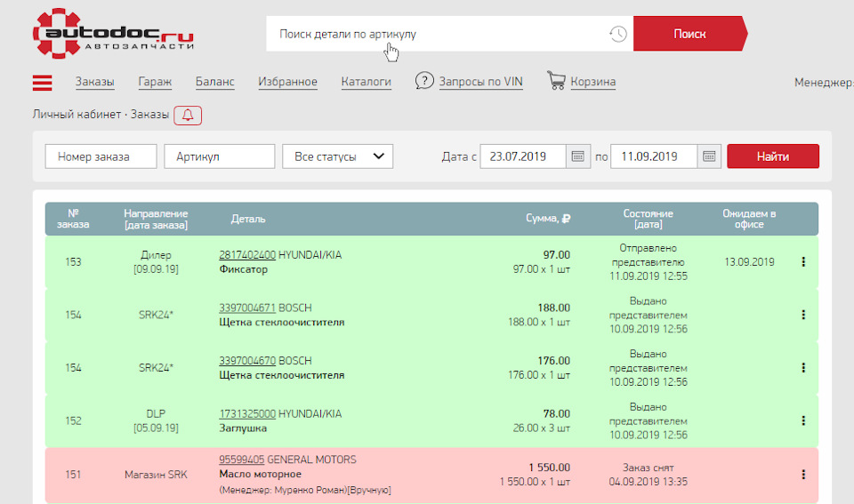Click the Номер заказа input field
Image resolution: width=854 pixels, height=504 pixels.
pyautogui.click(x=101, y=156)
